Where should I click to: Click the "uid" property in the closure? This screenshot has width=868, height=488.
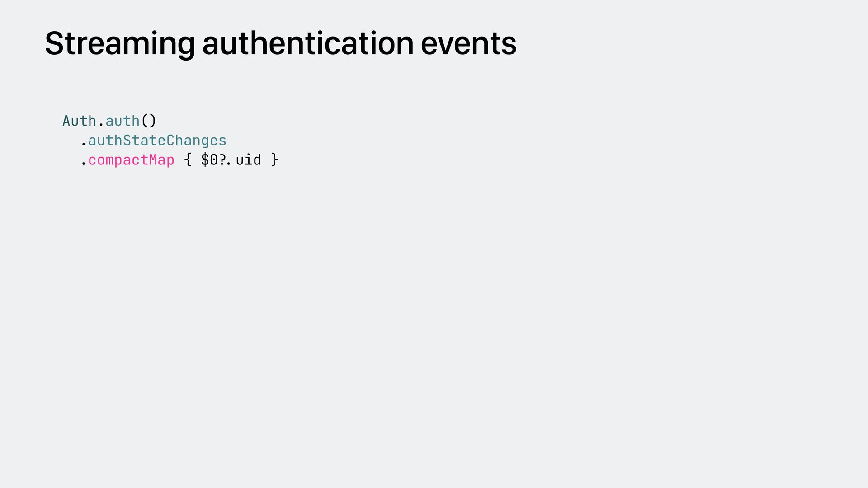[248, 160]
